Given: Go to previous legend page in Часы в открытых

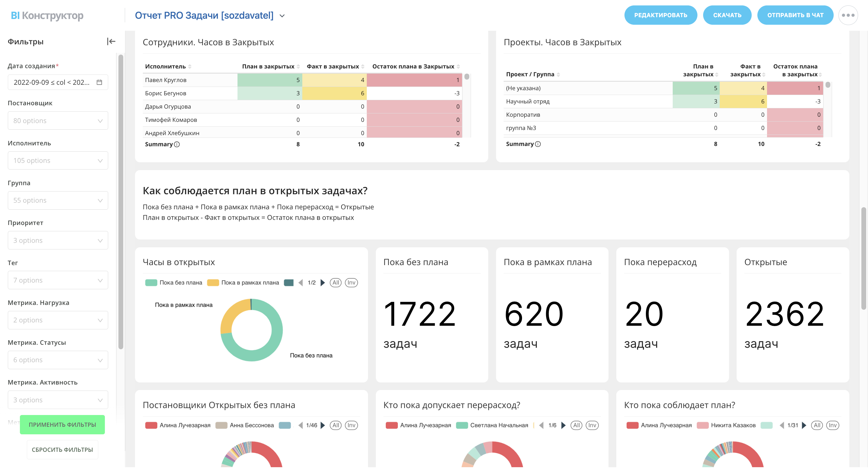Looking at the screenshot, I should tap(300, 283).
